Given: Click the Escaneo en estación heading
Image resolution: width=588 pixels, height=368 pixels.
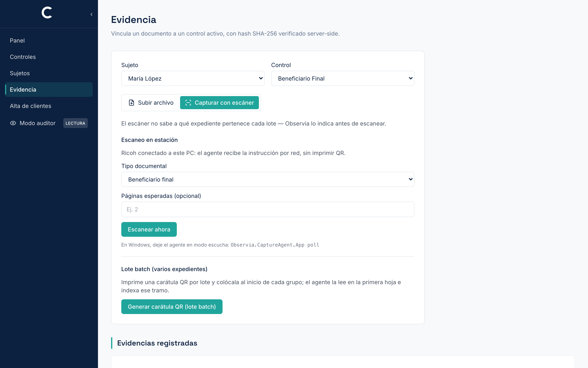Looking at the screenshot, I should tap(149, 140).
